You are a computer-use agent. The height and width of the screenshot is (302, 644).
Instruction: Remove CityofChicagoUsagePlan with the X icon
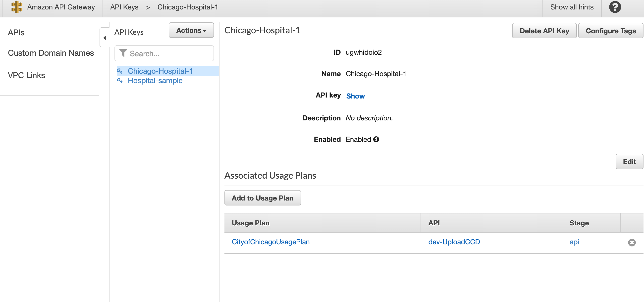tap(632, 242)
